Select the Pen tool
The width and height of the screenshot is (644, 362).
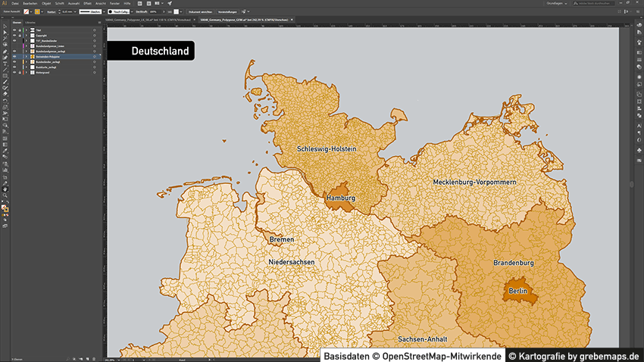(x=5, y=51)
